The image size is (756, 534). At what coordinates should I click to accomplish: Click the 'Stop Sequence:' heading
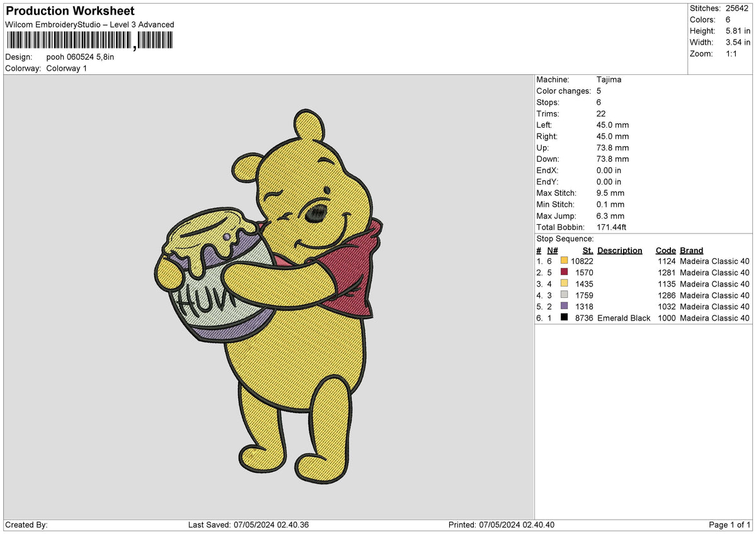coord(565,239)
